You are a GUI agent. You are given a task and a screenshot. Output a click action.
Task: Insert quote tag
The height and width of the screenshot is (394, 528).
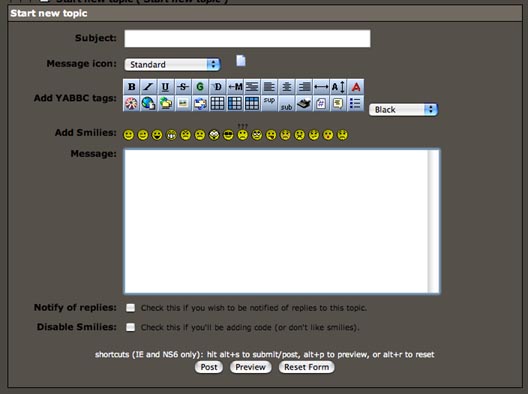click(x=338, y=103)
